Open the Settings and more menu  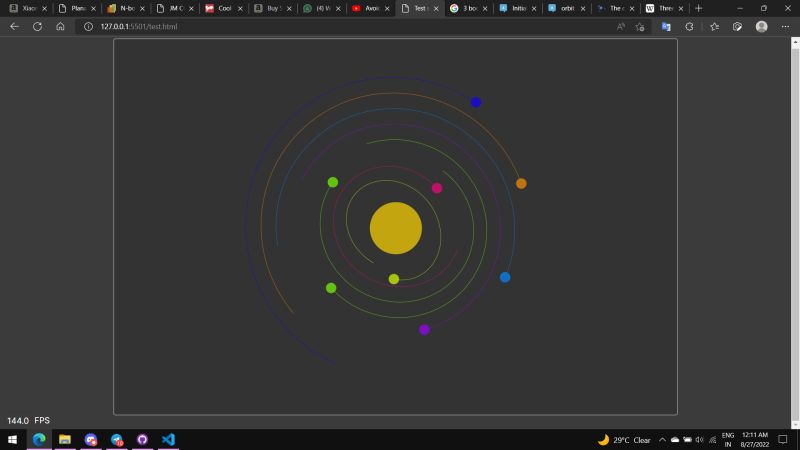785,27
